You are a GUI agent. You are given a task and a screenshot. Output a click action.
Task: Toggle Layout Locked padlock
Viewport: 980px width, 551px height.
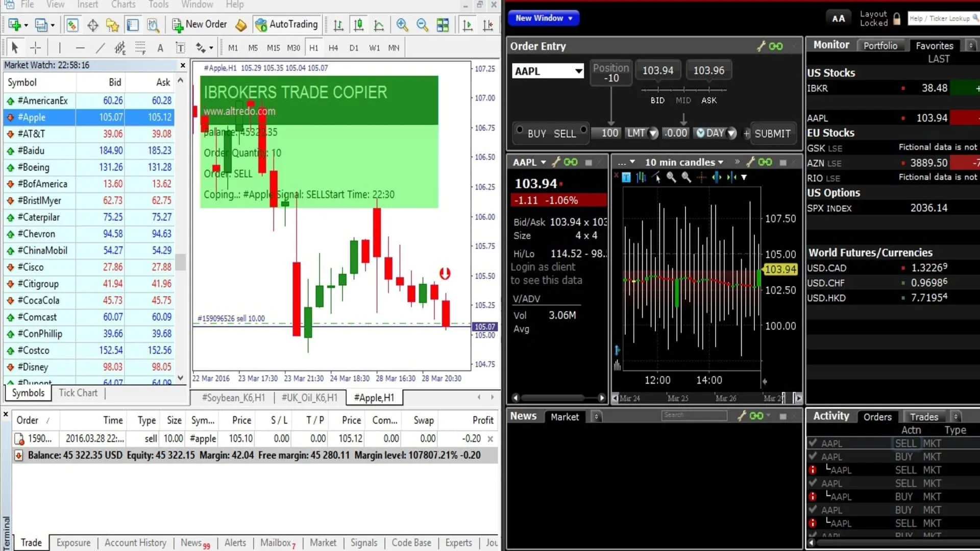coord(897,19)
